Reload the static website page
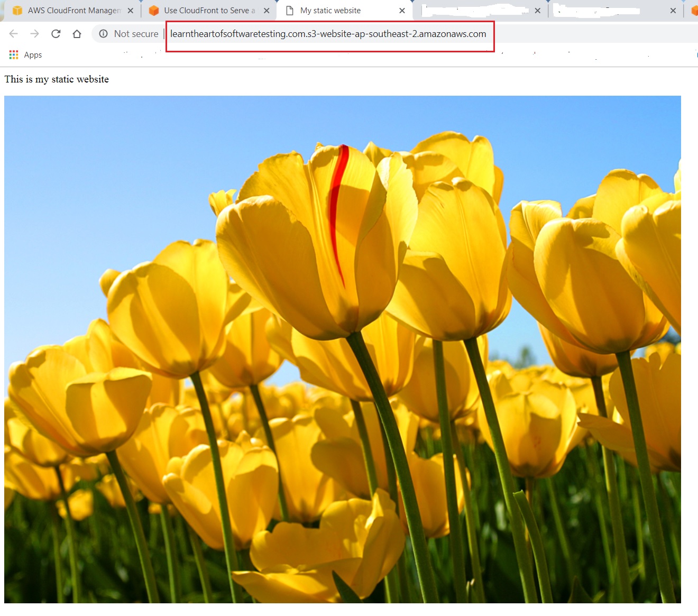Screen dimensions: 698x616 tap(56, 34)
